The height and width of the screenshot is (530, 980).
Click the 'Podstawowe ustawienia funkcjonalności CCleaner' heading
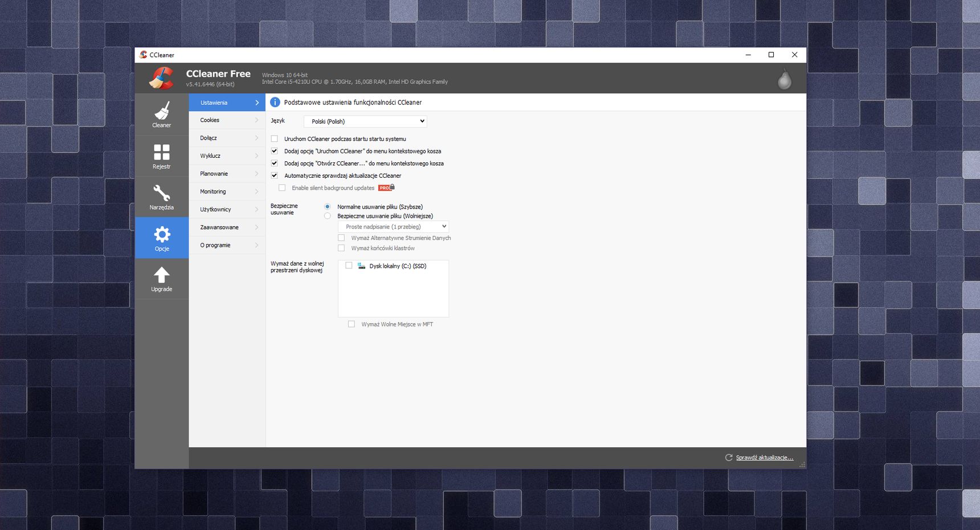353,103
